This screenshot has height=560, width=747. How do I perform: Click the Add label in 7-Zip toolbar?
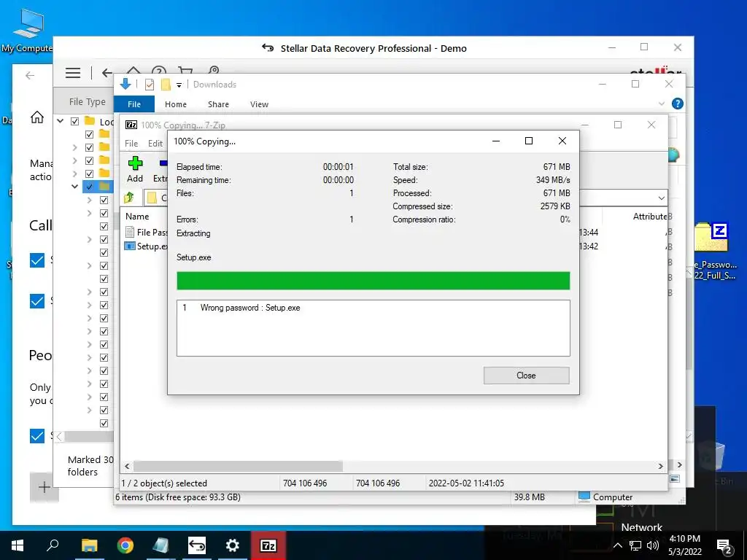click(135, 179)
